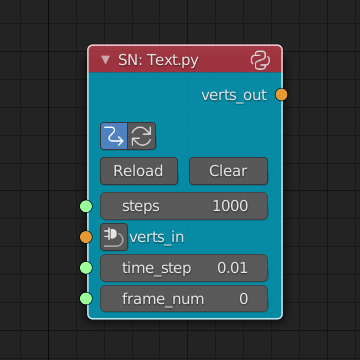Screen dimensions: 360x360
Task: Click the SN: Text.py node title
Action: pos(158,60)
